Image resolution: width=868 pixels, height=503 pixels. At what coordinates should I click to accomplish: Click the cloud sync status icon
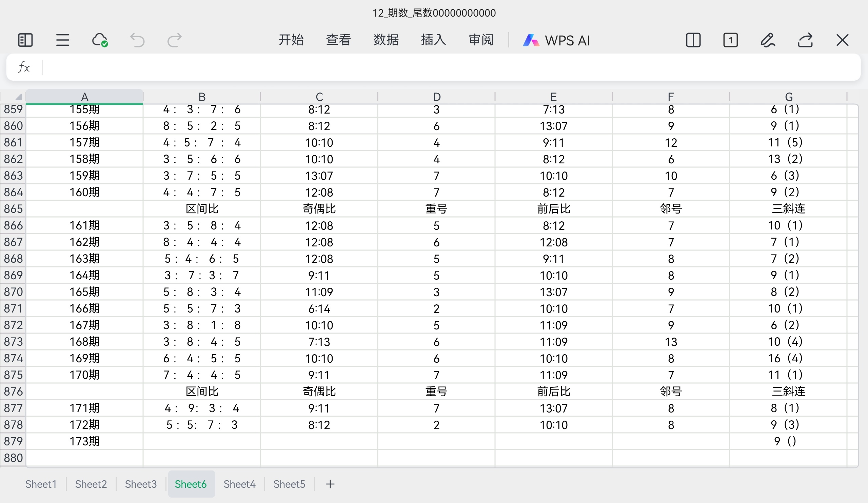[x=100, y=40]
